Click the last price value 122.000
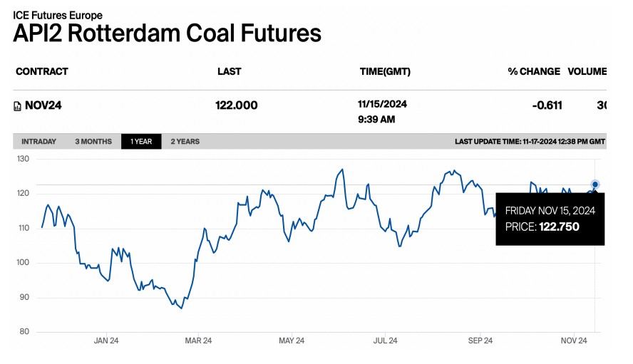Image resolution: width=633 pixels, height=364 pixels. (236, 105)
